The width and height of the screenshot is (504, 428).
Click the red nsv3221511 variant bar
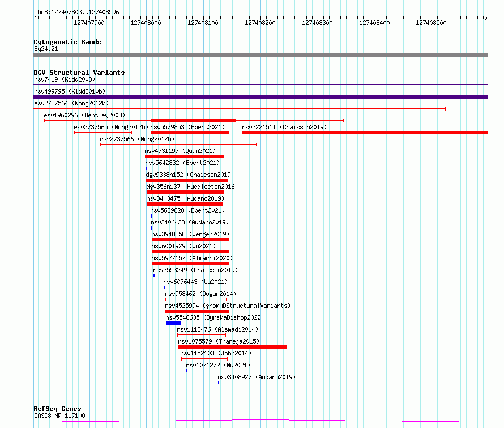pos(365,133)
